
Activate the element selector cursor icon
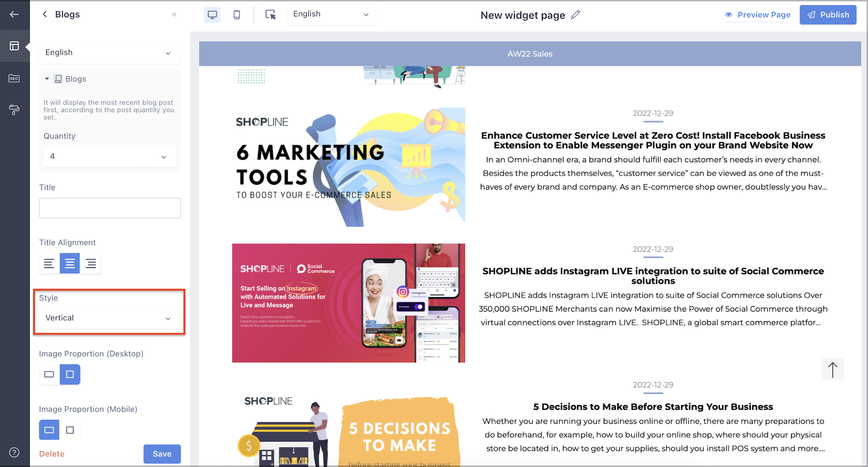tap(270, 14)
